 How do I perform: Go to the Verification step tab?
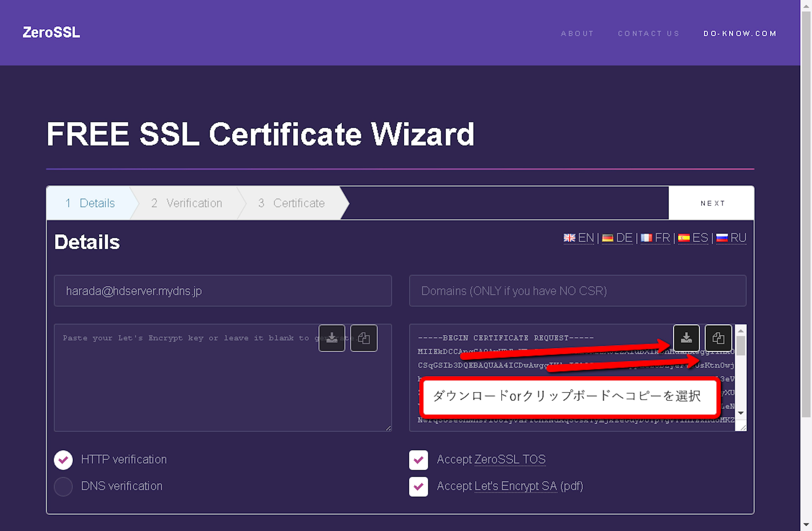pos(187,203)
